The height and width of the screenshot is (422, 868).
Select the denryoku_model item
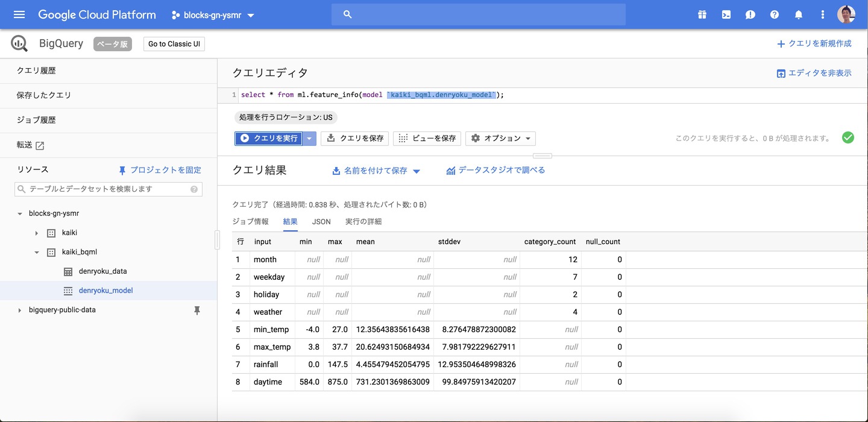pos(106,291)
